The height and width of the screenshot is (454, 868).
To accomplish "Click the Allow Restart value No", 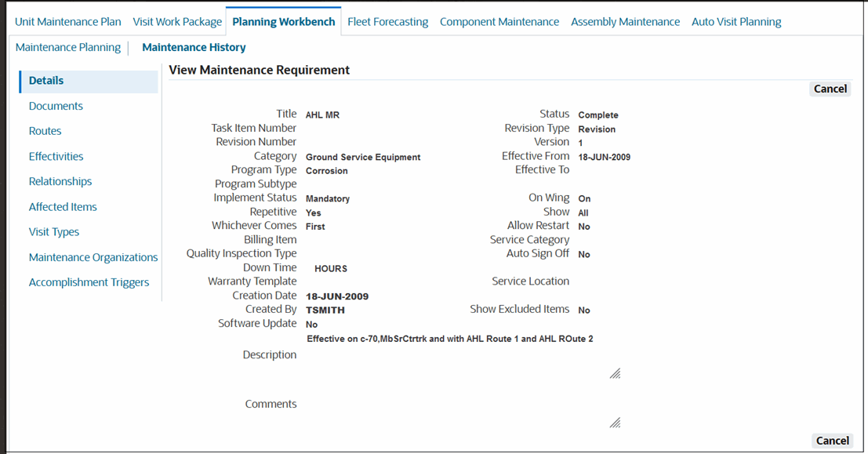I will (584, 227).
